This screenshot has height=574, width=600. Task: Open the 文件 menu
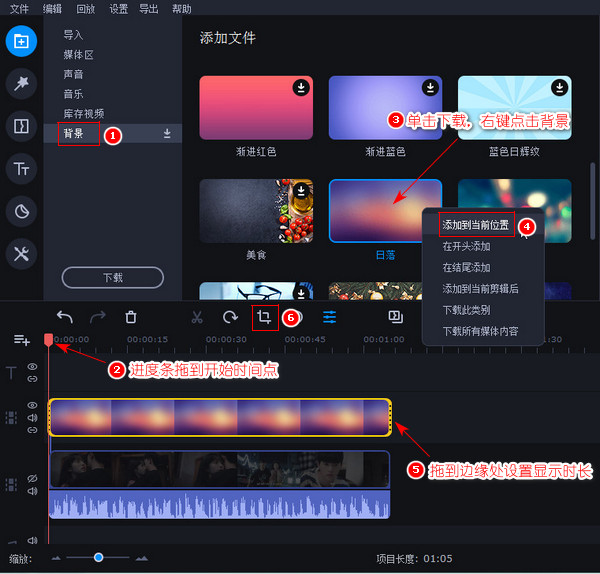pos(19,8)
